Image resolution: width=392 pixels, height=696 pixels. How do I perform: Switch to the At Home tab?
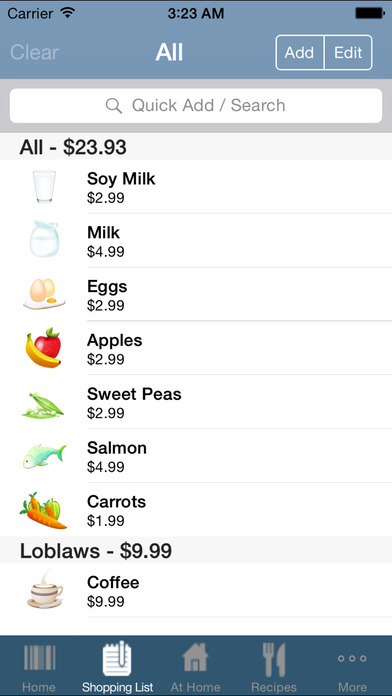pos(195,666)
